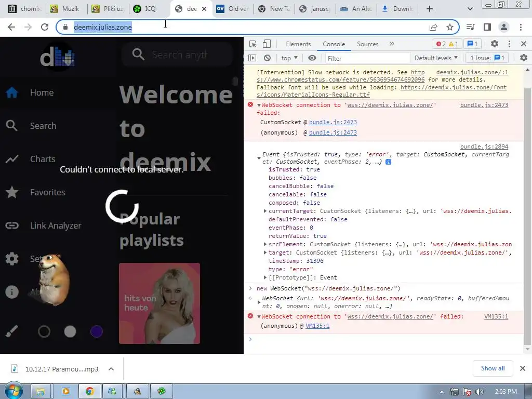This screenshot has width=532, height=399.
Task: Go back in browser
Action: pos(11,27)
